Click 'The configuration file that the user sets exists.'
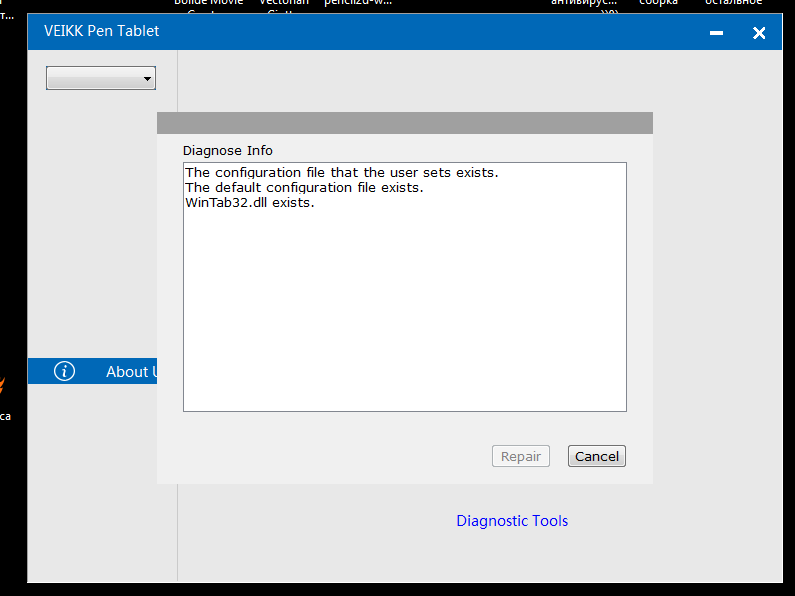 [342, 173]
